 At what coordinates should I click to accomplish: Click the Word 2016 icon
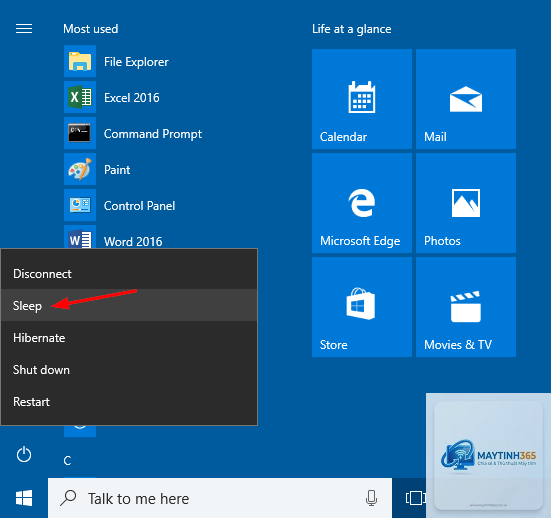[x=80, y=237]
